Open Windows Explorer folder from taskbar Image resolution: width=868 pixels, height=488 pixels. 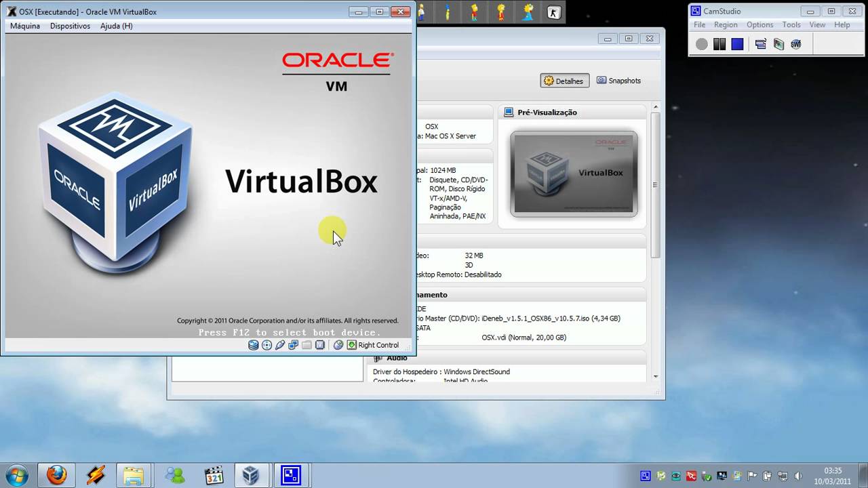(x=134, y=475)
